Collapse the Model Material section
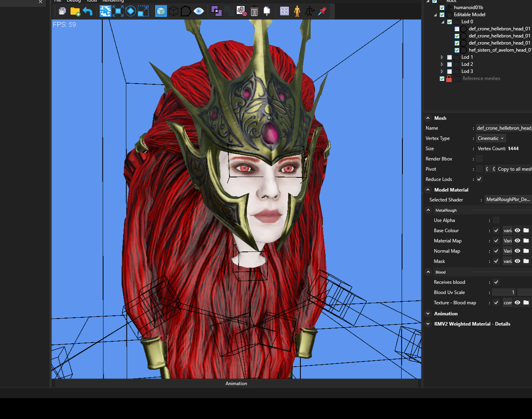Viewport: 532px width, 419px height. [428, 190]
